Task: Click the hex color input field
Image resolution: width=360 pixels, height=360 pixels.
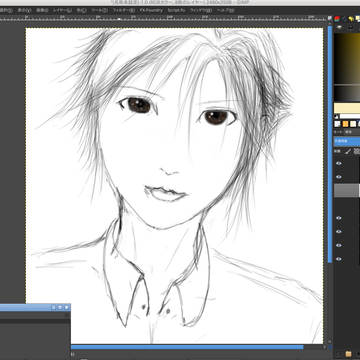Action: (x=350, y=116)
